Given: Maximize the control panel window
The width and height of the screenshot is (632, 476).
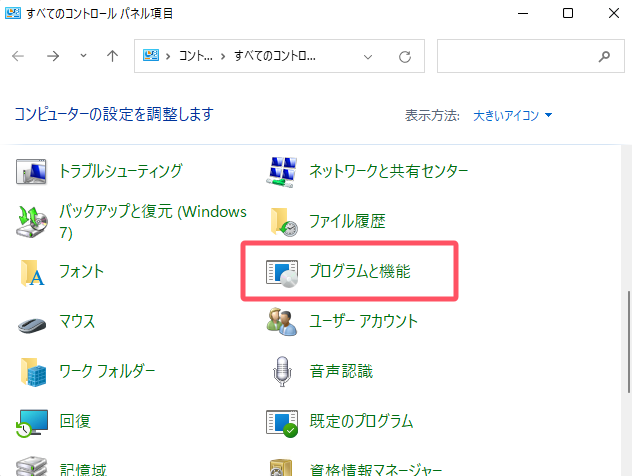Looking at the screenshot, I should [x=568, y=13].
